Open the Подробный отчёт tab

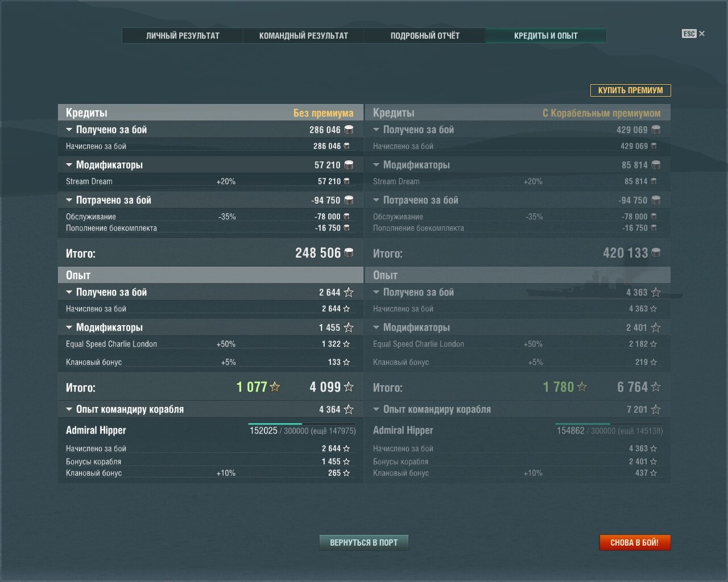(x=425, y=35)
